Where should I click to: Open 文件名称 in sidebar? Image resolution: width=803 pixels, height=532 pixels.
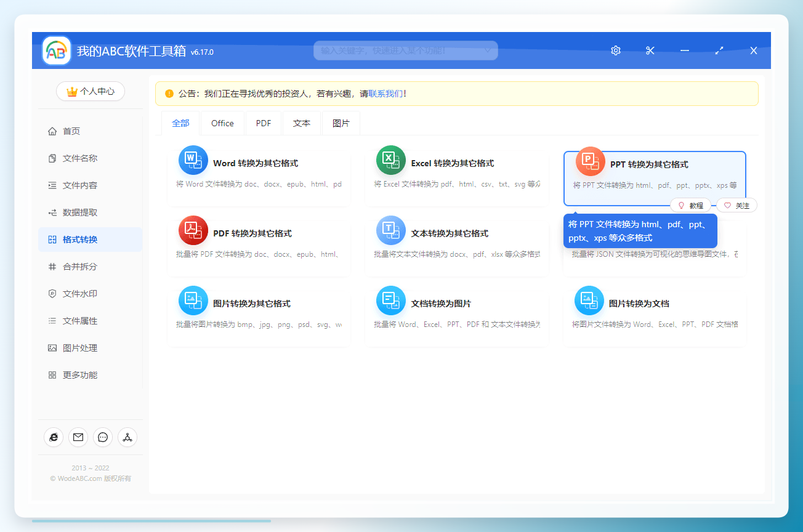(91, 158)
